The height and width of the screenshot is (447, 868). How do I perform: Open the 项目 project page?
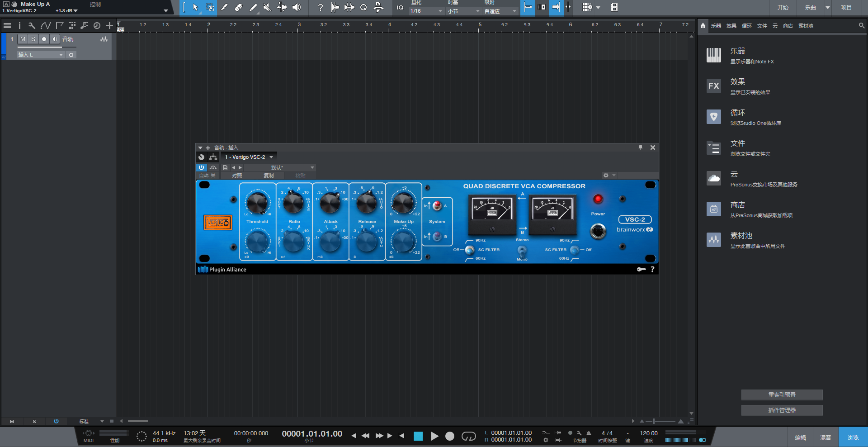pyautogui.click(x=846, y=7)
